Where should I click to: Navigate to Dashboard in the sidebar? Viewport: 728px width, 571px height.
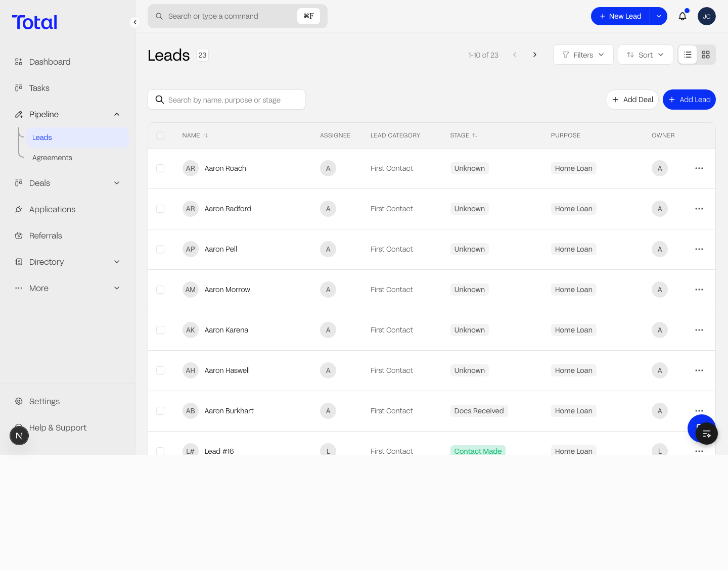(50, 62)
